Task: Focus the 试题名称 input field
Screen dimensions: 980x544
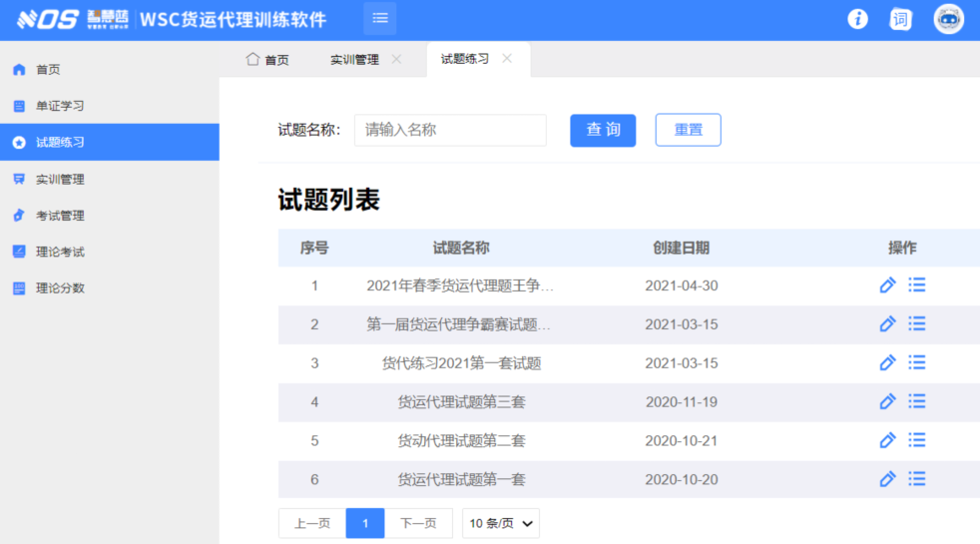Action: [x=450, y=130]
